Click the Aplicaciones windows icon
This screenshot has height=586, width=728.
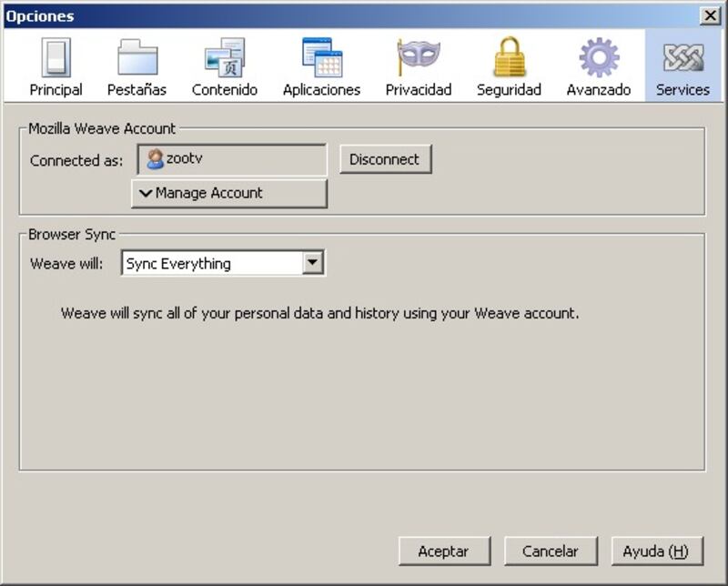[x=321, y=57]
